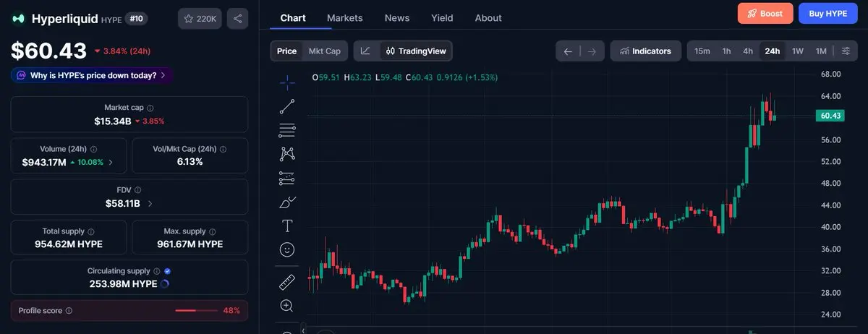The height and width of the screenshot is (334, 868).
Task: Select the 24h timeframe
Action: [773, 51]
